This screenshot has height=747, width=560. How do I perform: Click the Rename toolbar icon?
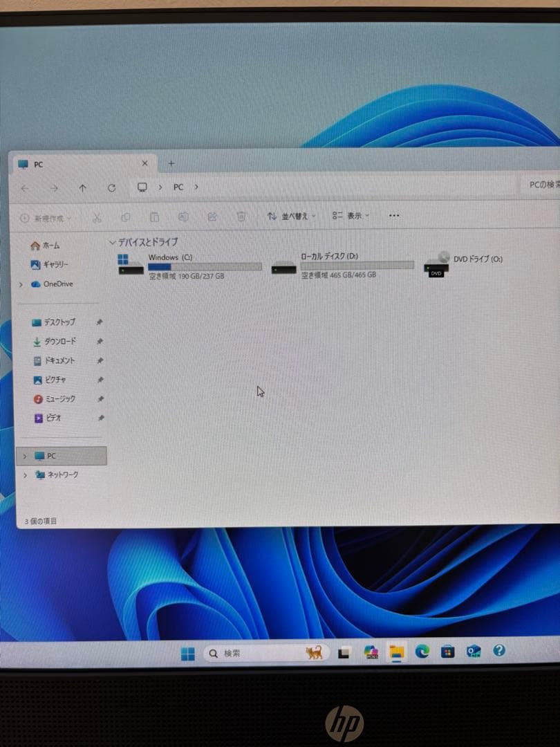[183, 216]
